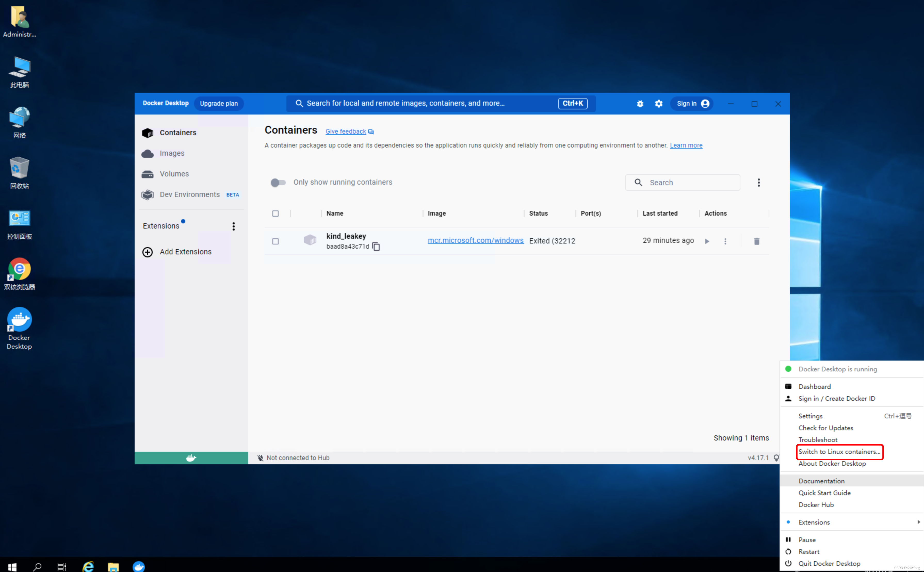Copy container ID baad8a43c71d

[x=376, y=247]
